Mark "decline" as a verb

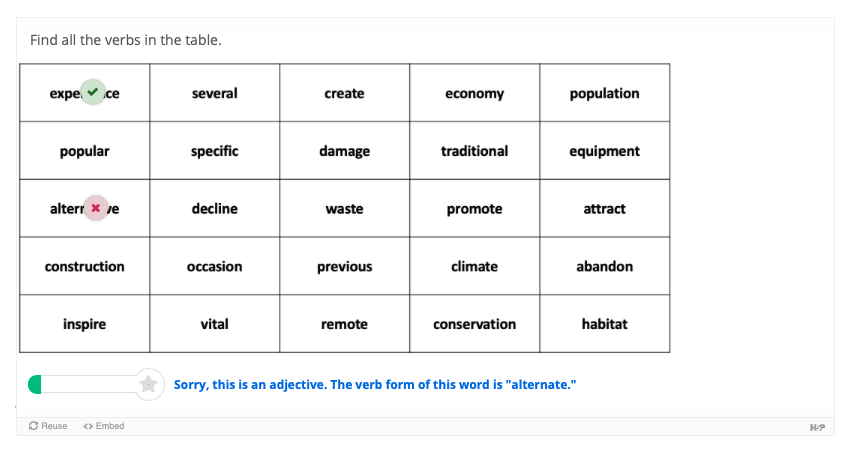pos(214,209)
